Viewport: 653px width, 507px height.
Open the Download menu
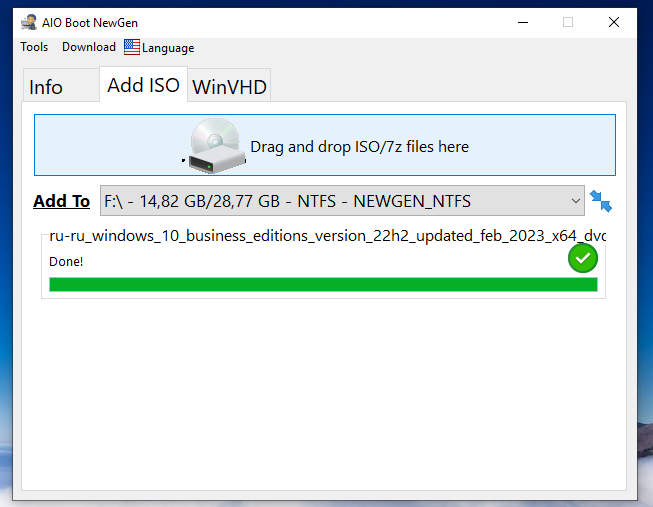coord(89,47)
